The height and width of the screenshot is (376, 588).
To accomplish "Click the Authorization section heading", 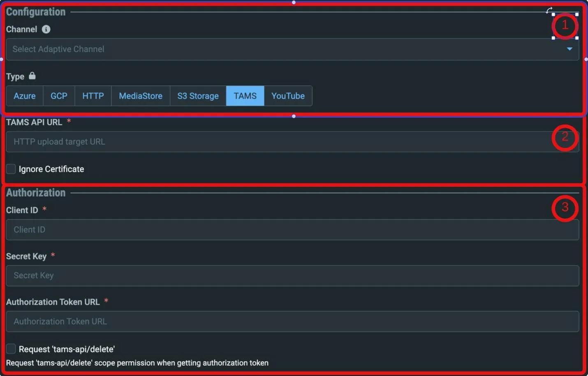I will 36,193.
